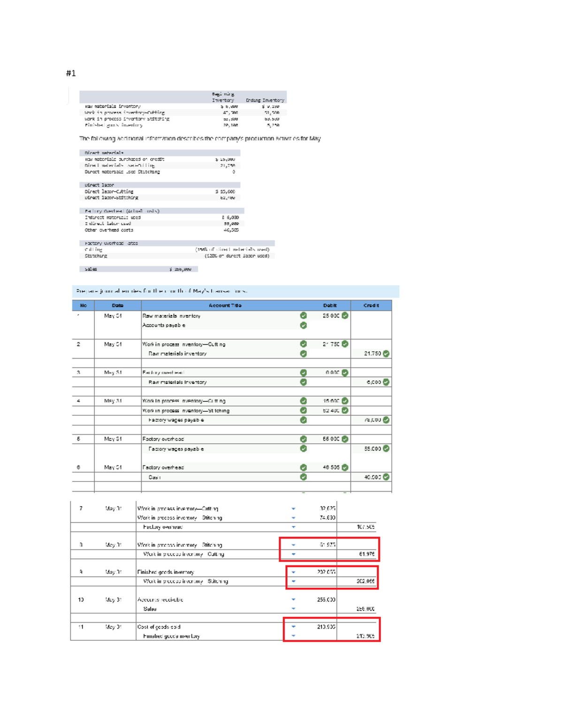Click the 202,055 debit for Finished goods inventory
Viewport: 563px width, 728px height.
[x=326, y=572]
